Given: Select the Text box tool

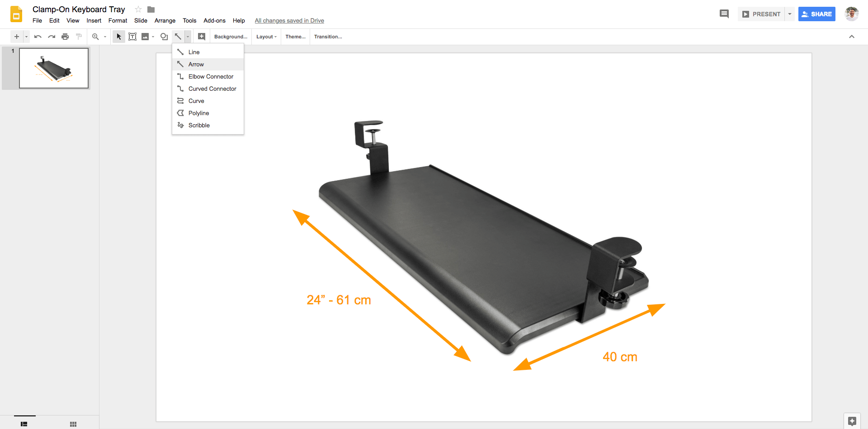Looking at the screenshot, I should [132, 37].
